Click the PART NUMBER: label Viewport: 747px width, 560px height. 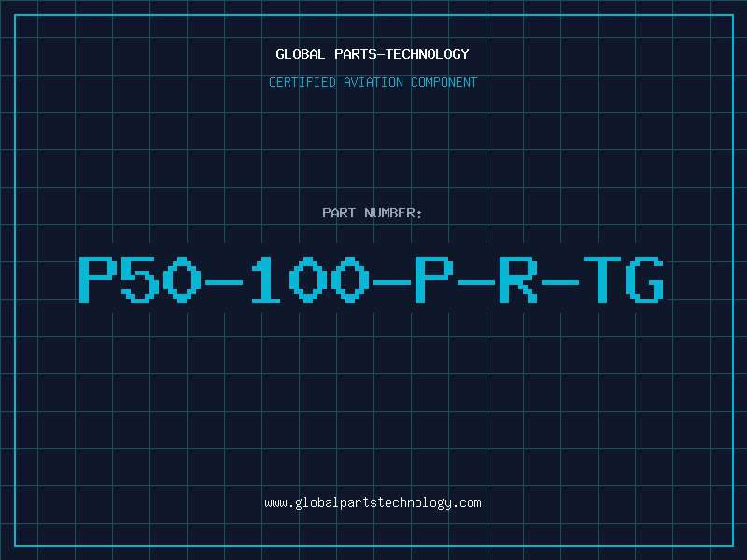pos(373,213)
